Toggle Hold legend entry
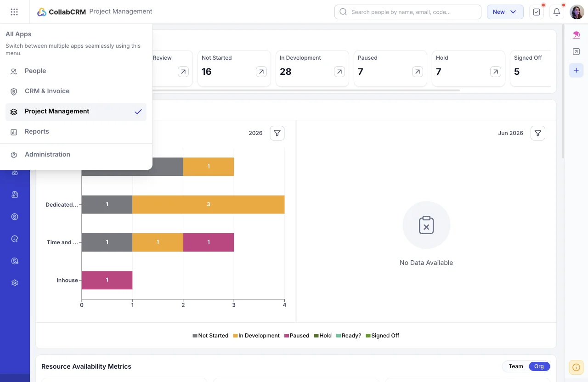The width and height of the screenshot is (588, 382). coord(323,336)
